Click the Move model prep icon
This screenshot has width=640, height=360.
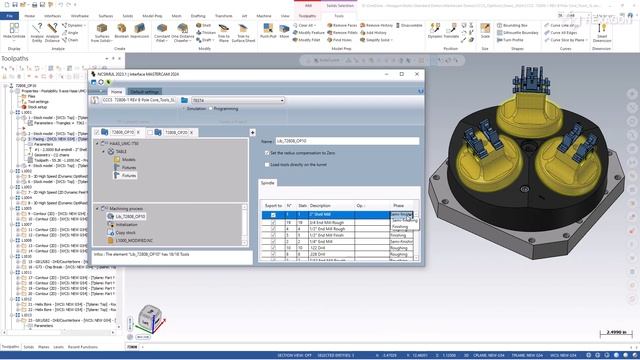point(284,31)
